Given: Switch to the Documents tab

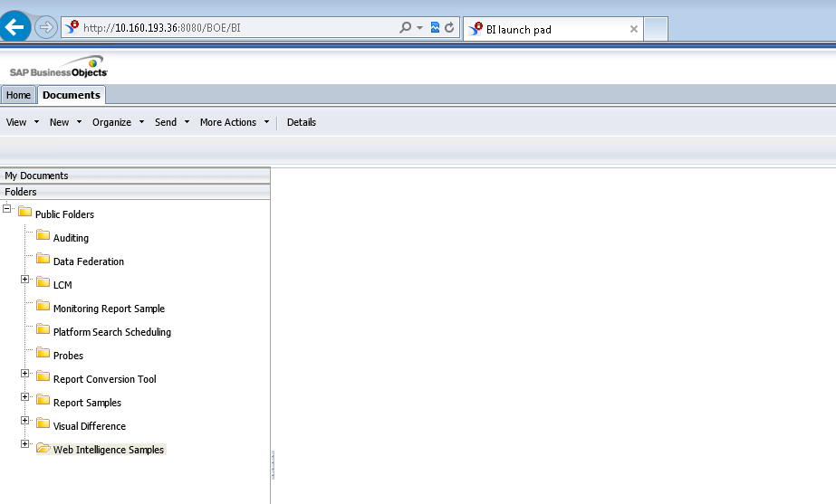Looking at the screenshot, I should [72, 95].
